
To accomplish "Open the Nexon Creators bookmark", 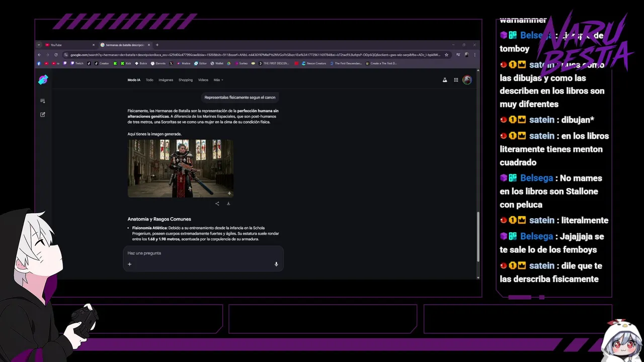I will (314, 63).
